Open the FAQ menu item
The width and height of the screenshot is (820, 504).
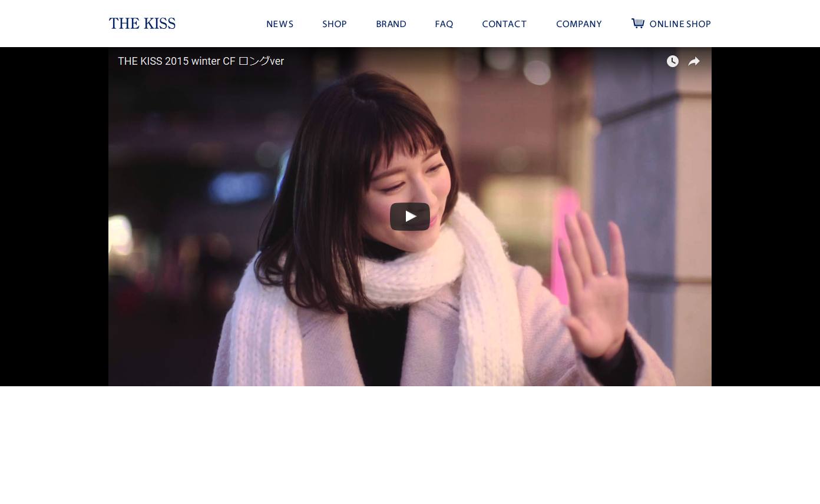click(x=444, y=24)
